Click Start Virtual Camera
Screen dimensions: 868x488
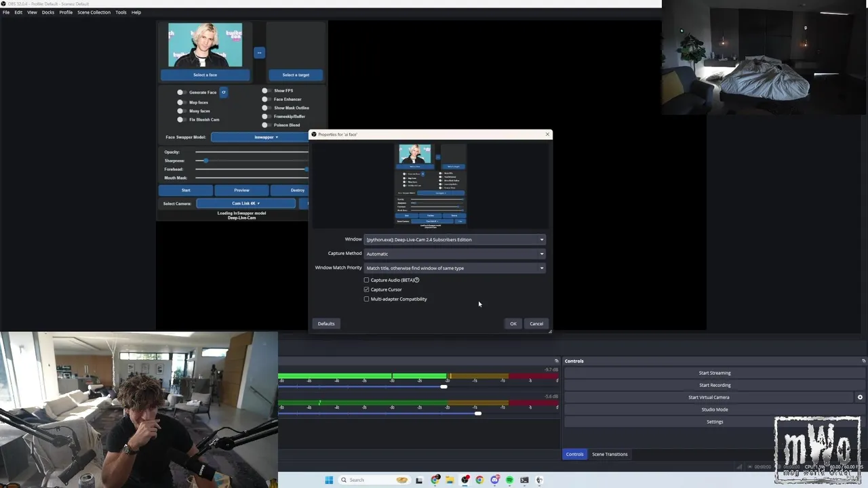point(709,397)
